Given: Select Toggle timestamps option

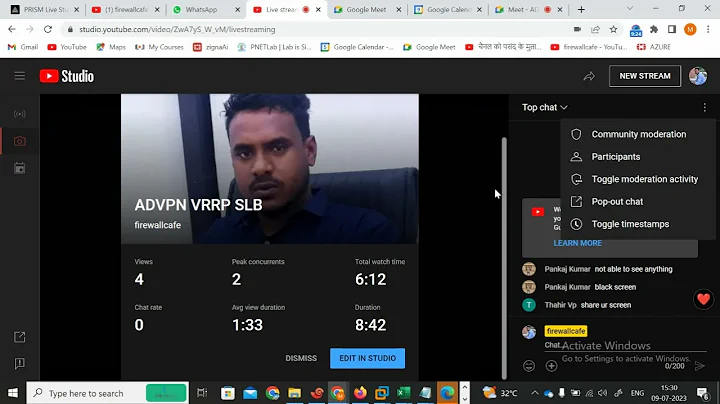Looking at the screenshot, I should pos(638,224).
